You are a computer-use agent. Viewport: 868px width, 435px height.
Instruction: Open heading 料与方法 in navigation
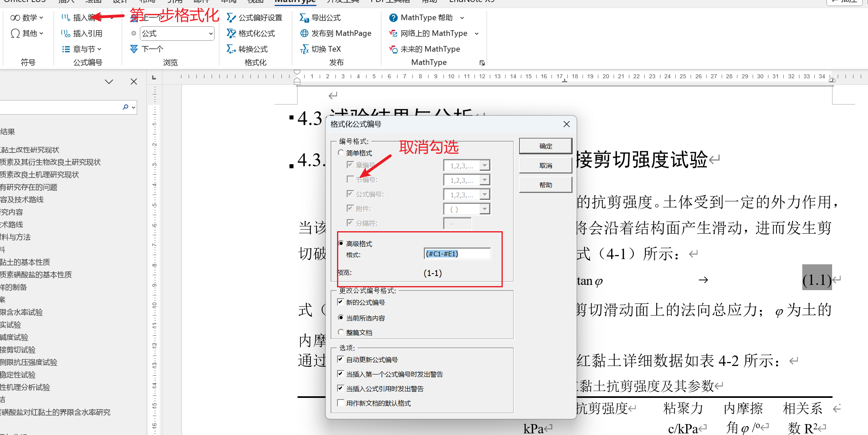point(15,237)
